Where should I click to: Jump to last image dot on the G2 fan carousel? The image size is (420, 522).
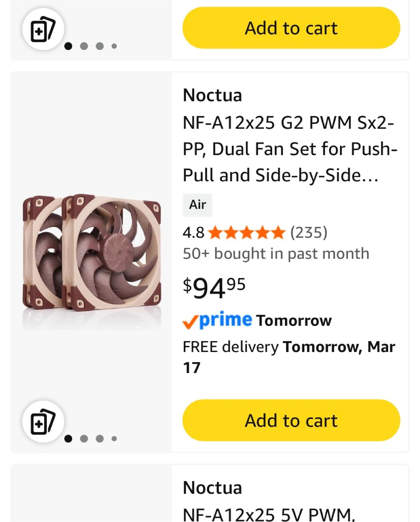click(114, 439)
